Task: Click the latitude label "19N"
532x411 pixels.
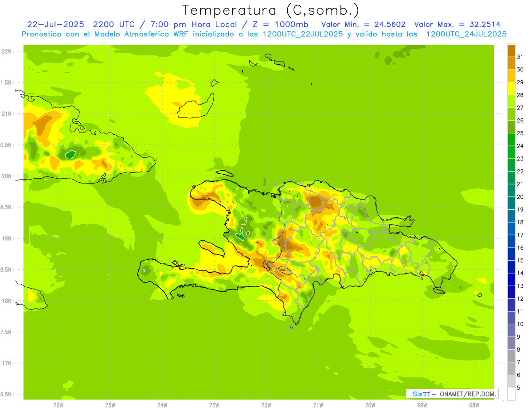Action: tap(7, 239)
